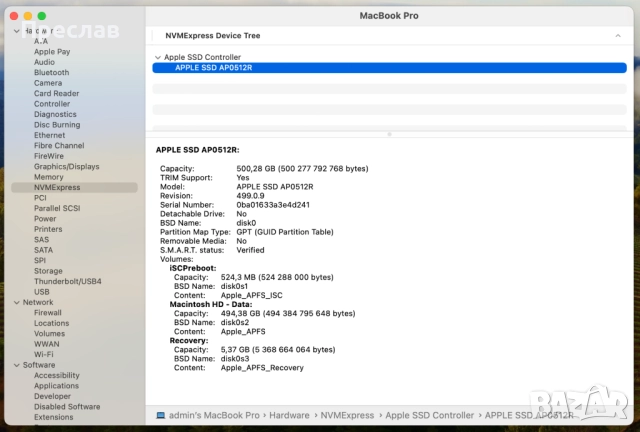Open Diagnostics in the sidebar
The height and width of the screenshot is (432, 640).
pyautogui.click(x=55, y=114)
